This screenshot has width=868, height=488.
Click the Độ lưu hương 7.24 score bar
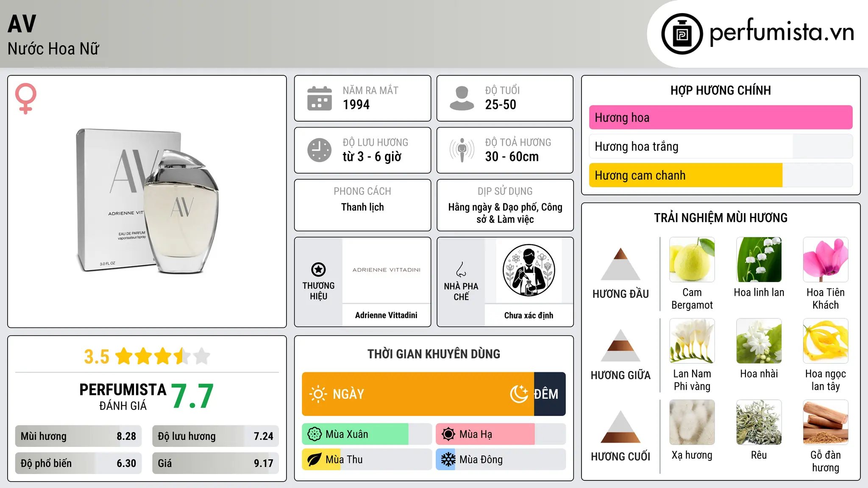tap(216, 436)
